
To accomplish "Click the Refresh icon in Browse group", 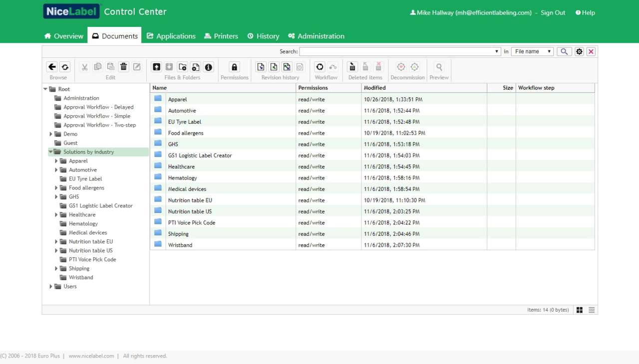I will (65, 67).
